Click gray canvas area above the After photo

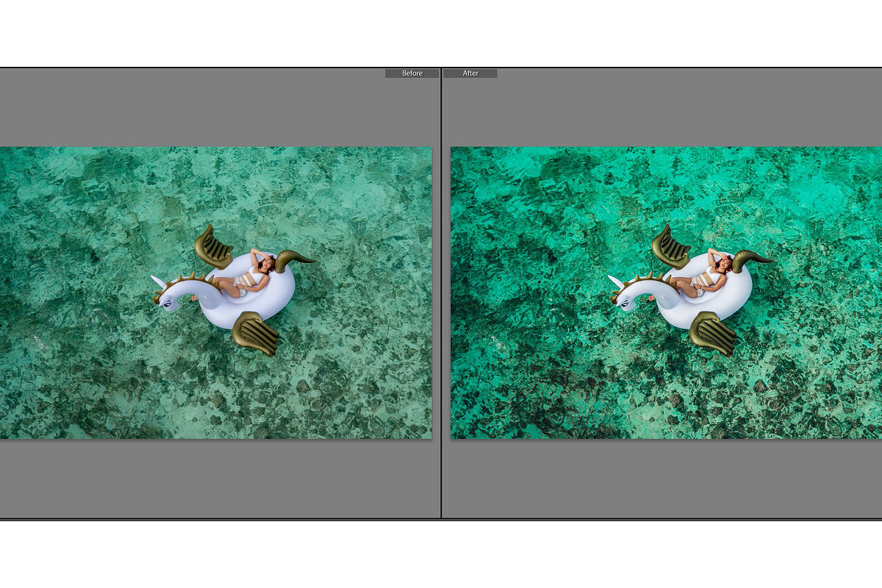661,110
